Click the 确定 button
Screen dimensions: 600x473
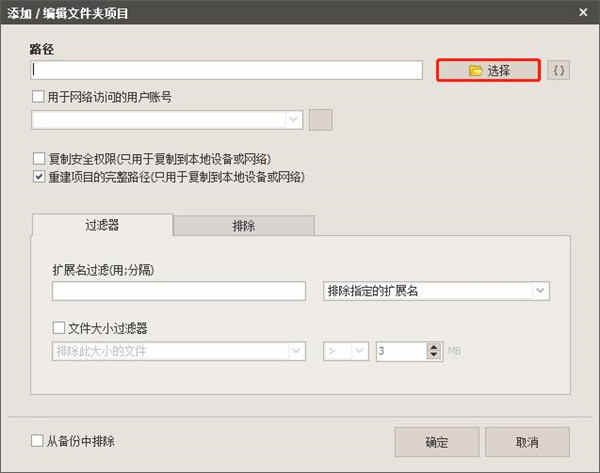[x=436, y=442]
